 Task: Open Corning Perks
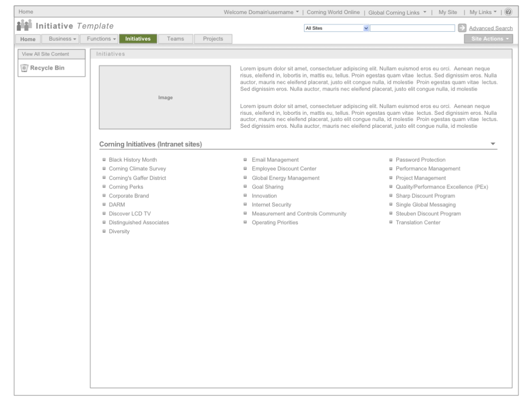pos(126,187)
